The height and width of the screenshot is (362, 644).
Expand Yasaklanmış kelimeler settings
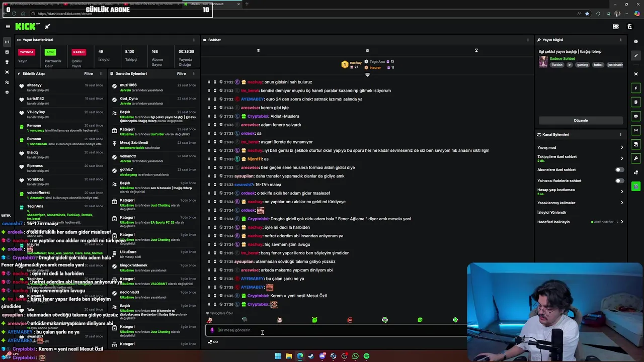point(622,203)
